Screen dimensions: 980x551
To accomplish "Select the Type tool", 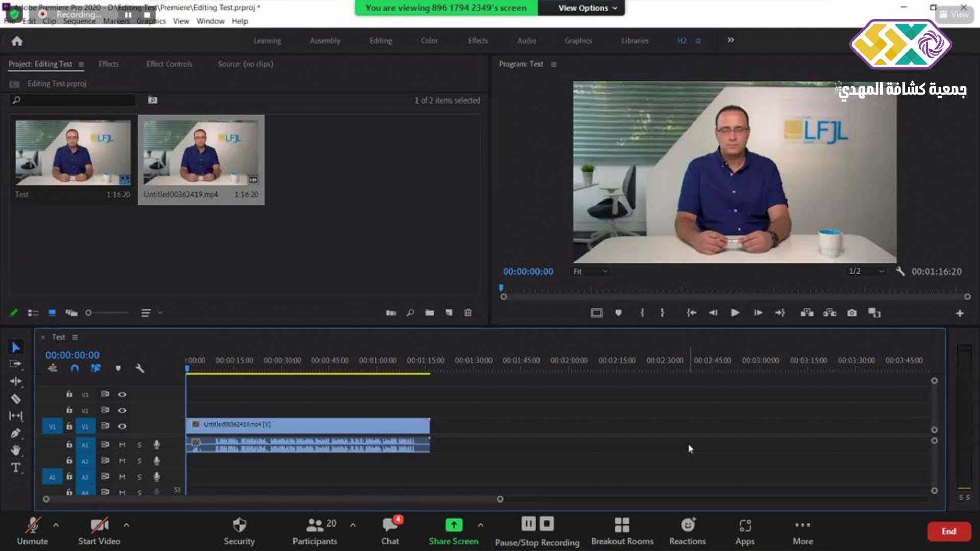I will 16,468.
